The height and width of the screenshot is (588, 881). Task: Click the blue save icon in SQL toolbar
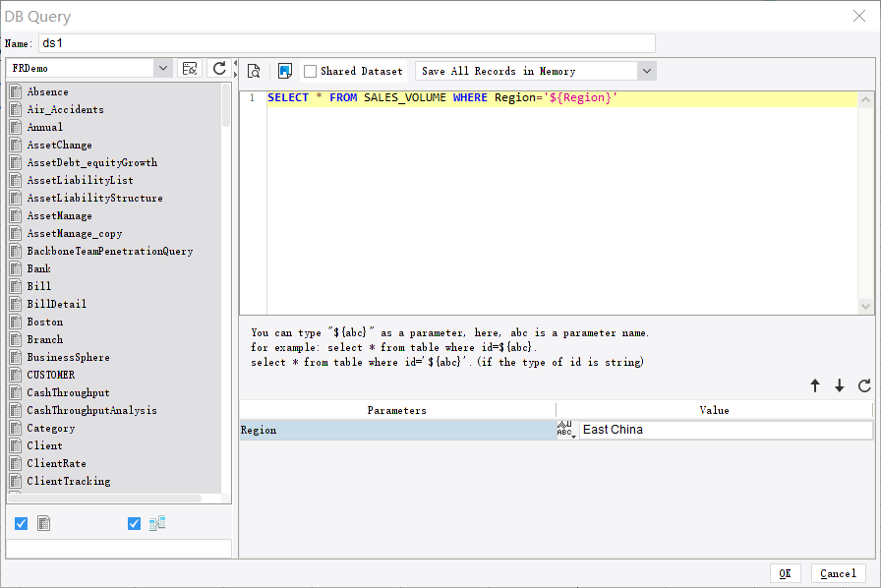[x=285, y=71]
